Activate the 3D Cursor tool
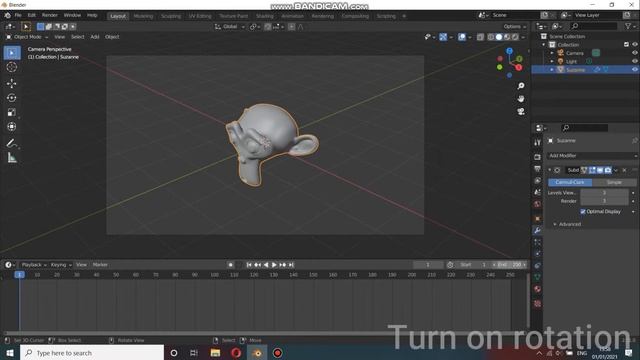 (12, 67)
